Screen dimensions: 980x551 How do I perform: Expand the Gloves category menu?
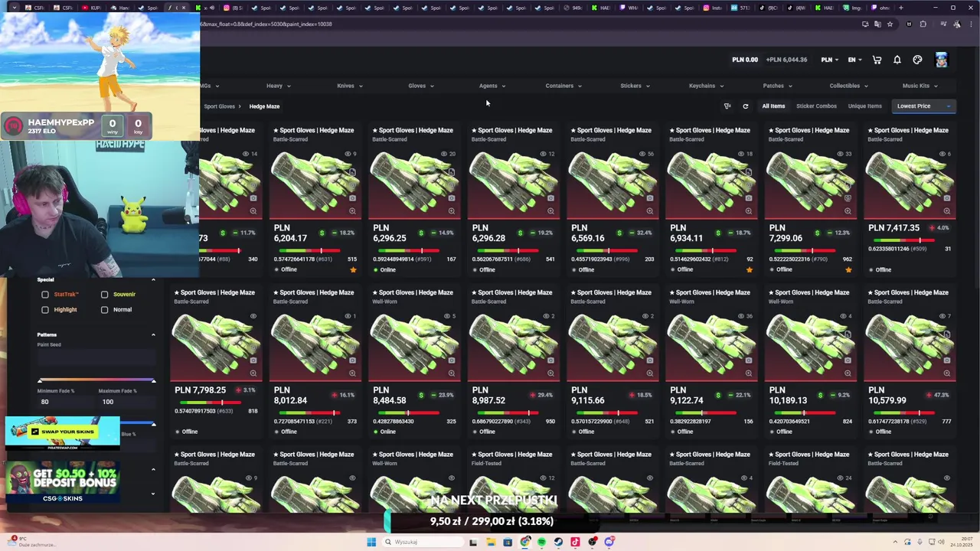421,86
